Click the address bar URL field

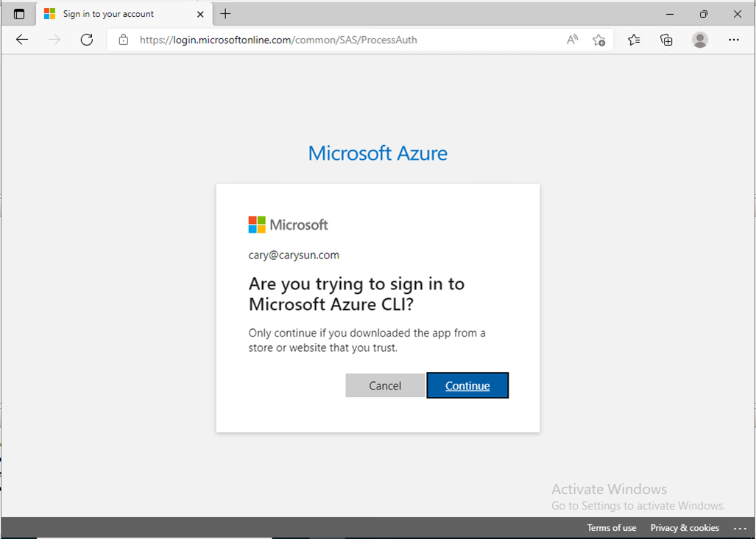tap(331, 40)
